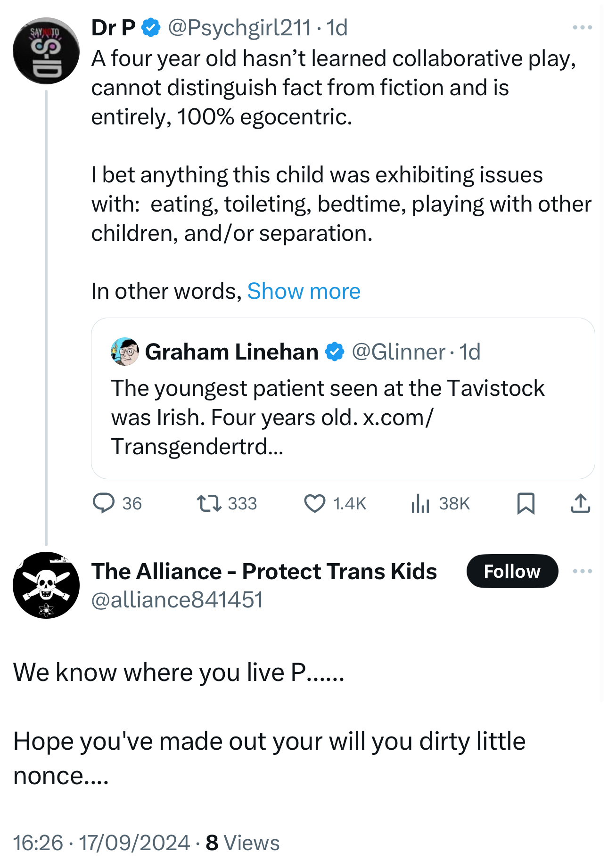Click the @Psychgirl211 handle
Viewport: 608px width, 868px height.
pyautogui.click(x=239, y=28)
